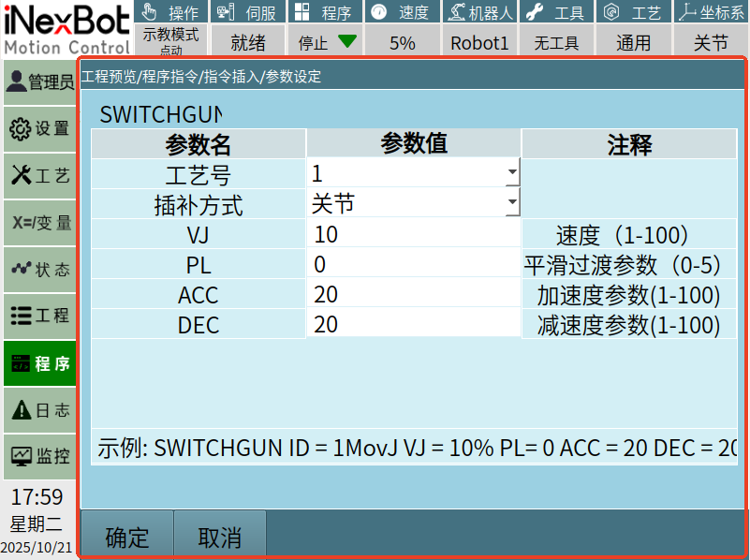Open the 监控 monitor icon in sidebar
The width and height of the screenshot is (750, 560).
click(22, 456)
